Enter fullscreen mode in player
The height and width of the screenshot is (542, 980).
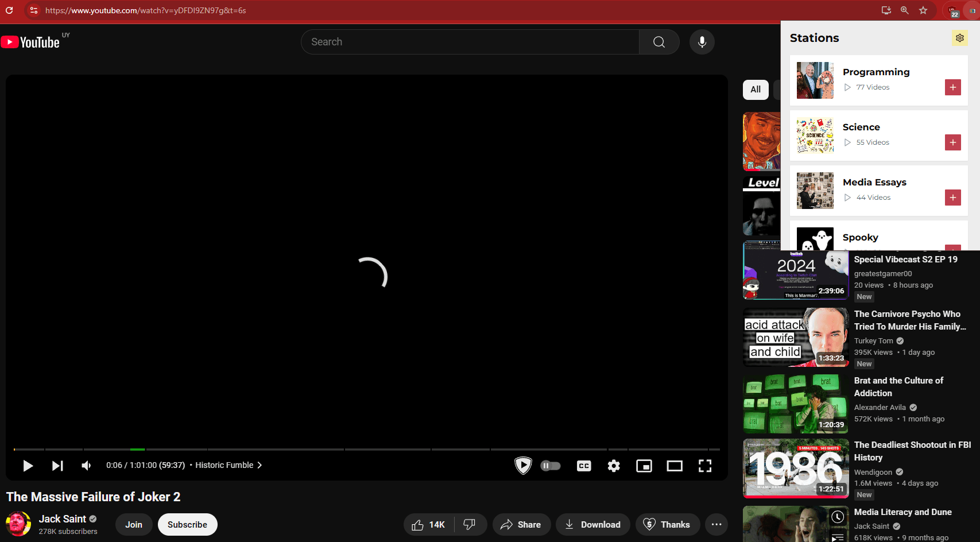(705, 466)
